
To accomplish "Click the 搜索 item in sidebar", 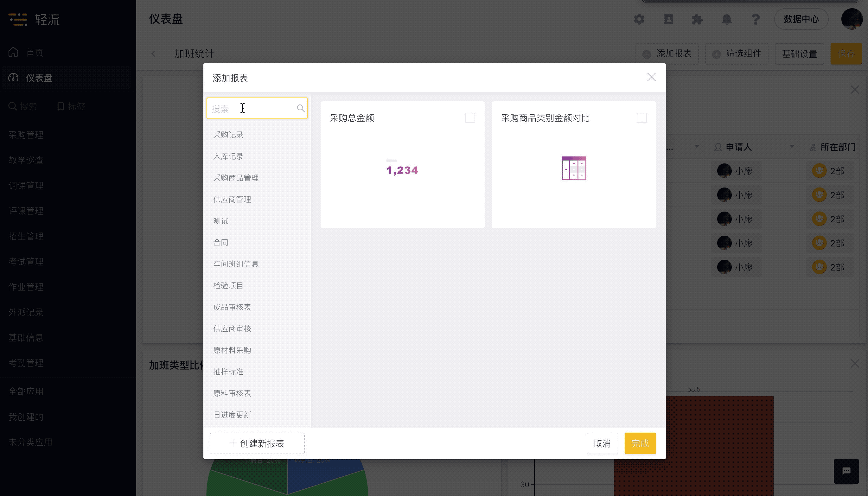I will [22, 107].
